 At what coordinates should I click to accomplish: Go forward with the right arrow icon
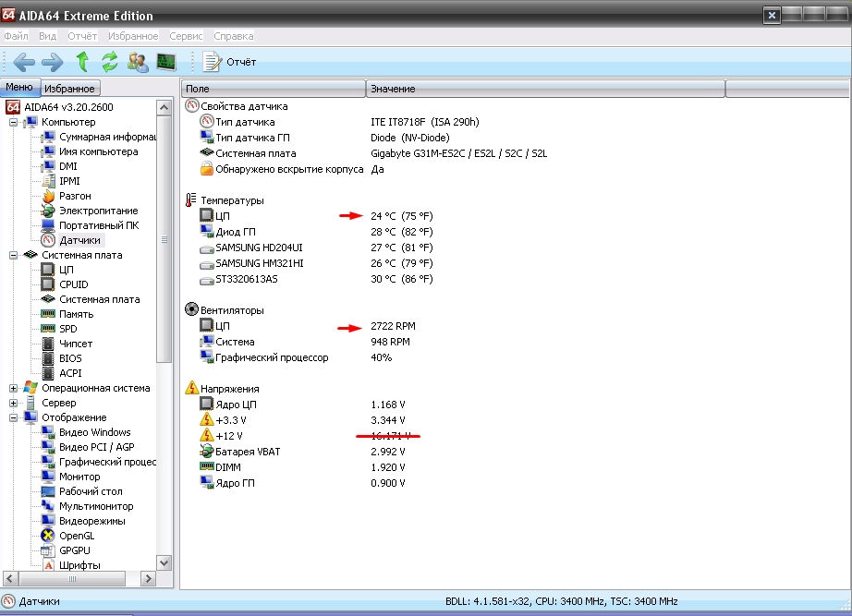point(53,62)
